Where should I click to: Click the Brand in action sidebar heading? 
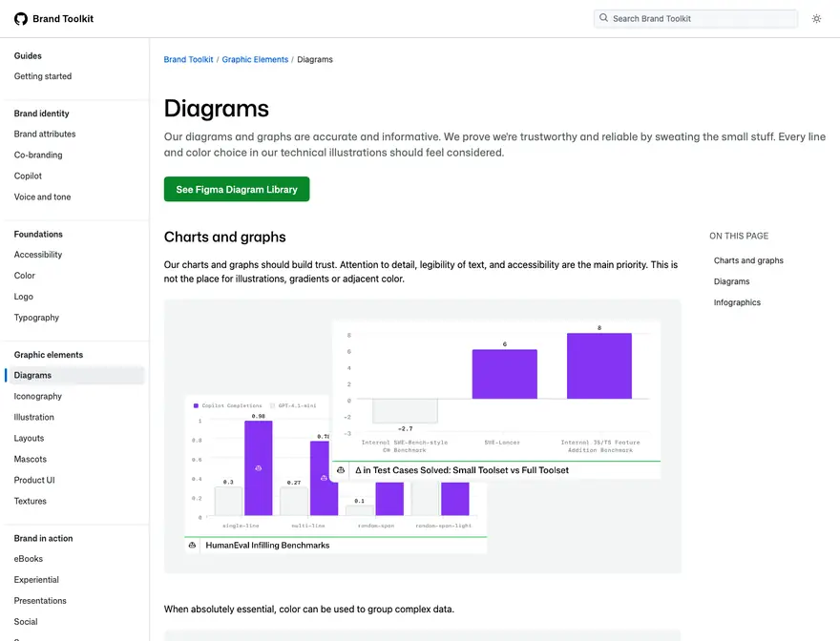(x=43, y=538)
